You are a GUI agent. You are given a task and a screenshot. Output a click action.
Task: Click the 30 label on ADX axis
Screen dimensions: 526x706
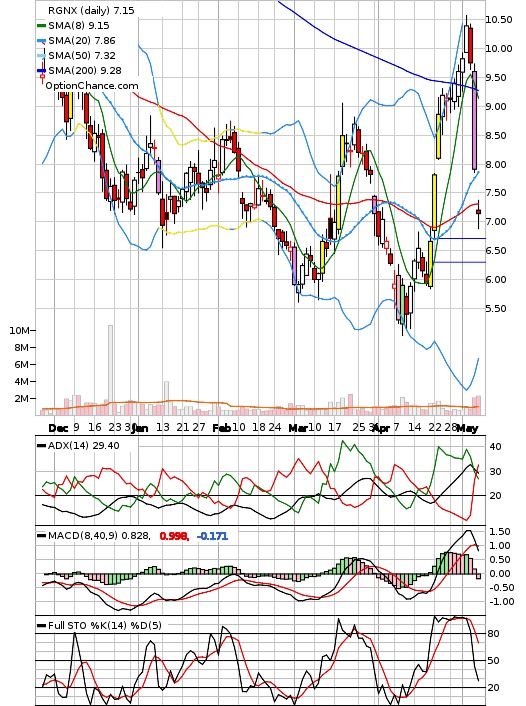495,471
